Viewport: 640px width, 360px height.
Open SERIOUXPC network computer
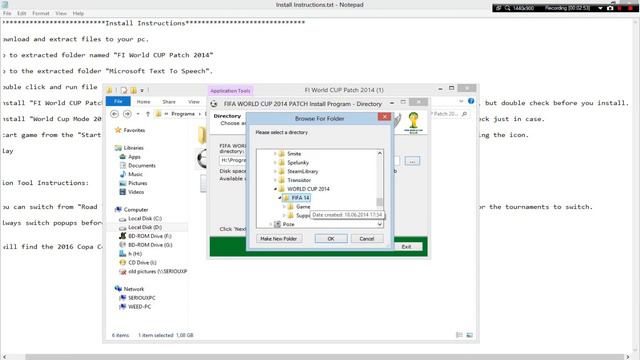pyautogui.click(x=142, y=298)
